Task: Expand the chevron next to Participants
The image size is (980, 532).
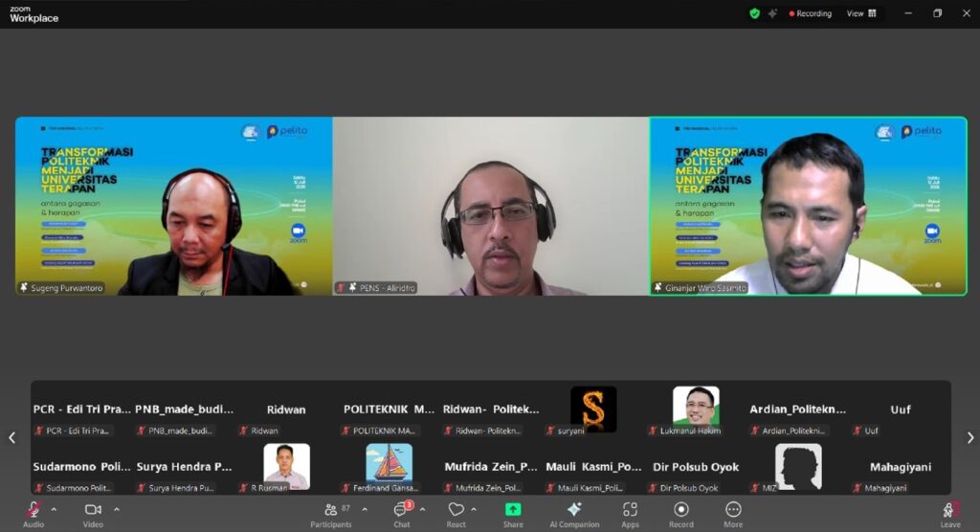Action: [x=365, y=509]
